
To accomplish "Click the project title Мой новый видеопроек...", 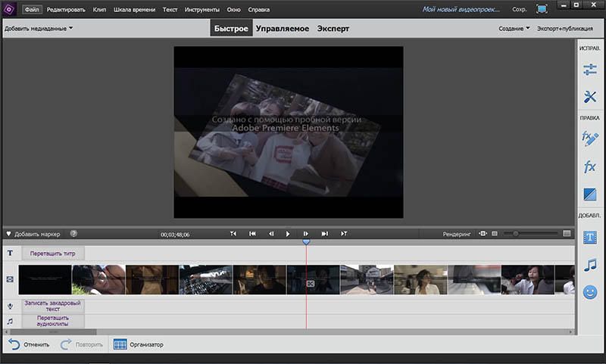I will point(461,9).
